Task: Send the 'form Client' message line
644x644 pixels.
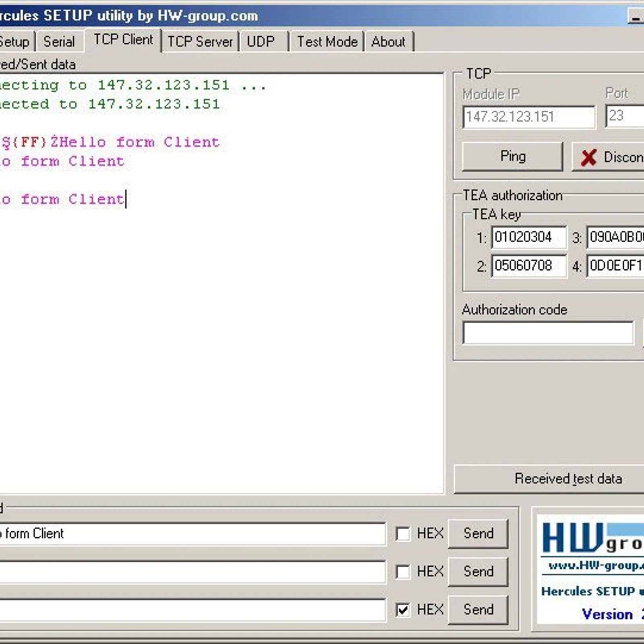Action: pos(478,533)
